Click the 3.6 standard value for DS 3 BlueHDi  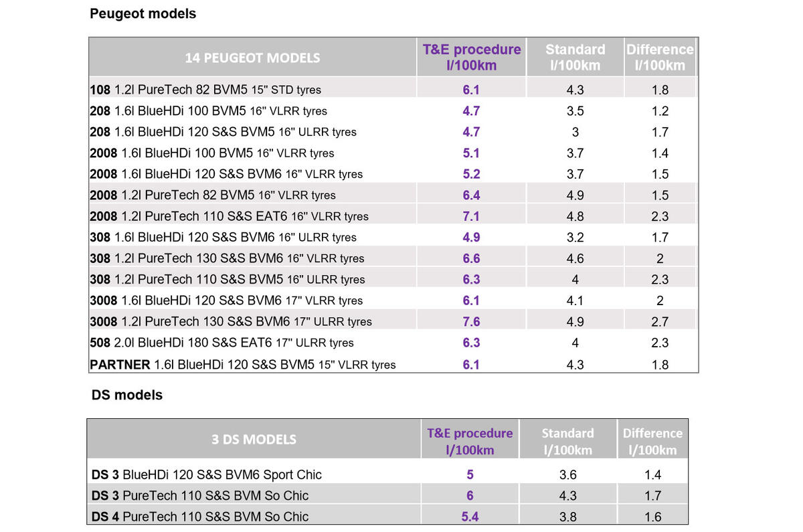pos(567,474)
